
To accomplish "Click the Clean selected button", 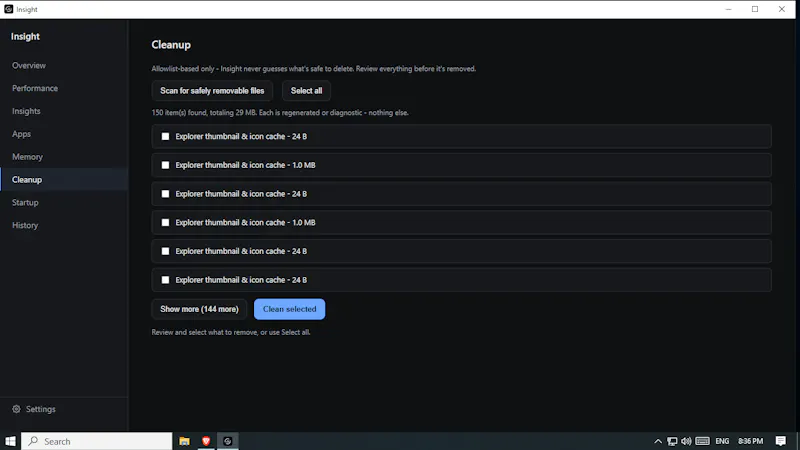I will (289, 309).
